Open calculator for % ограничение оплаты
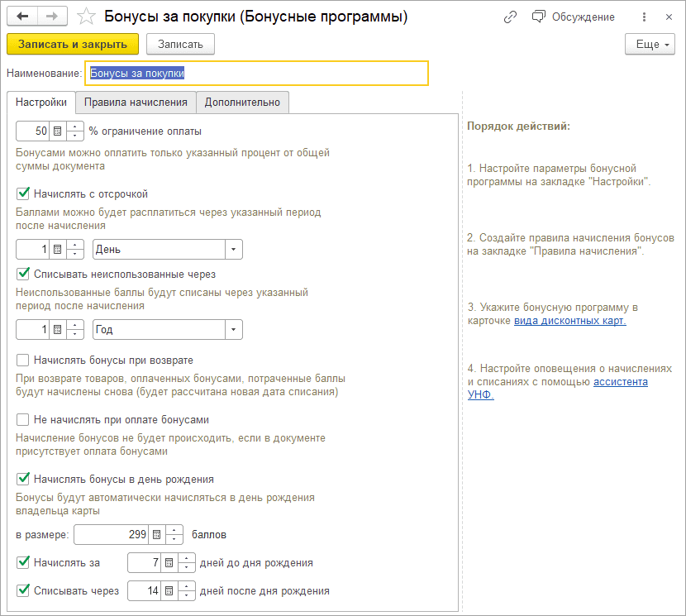 (x=57, y=131)
